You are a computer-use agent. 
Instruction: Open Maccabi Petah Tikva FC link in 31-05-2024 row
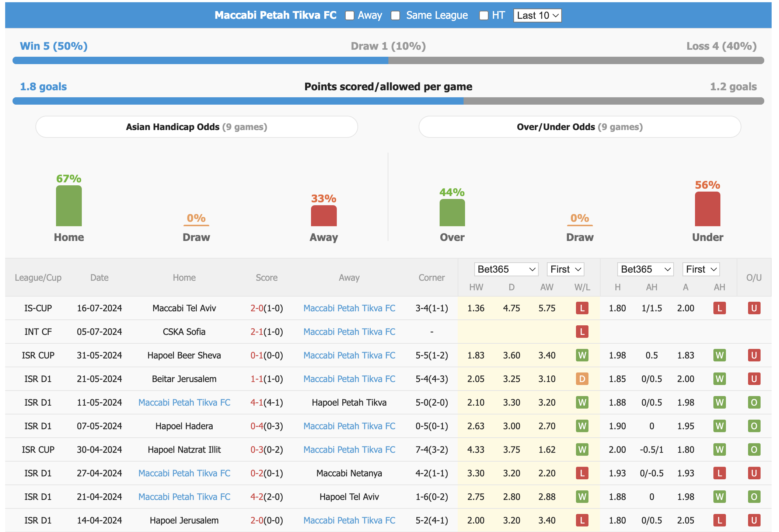point(349,355)
